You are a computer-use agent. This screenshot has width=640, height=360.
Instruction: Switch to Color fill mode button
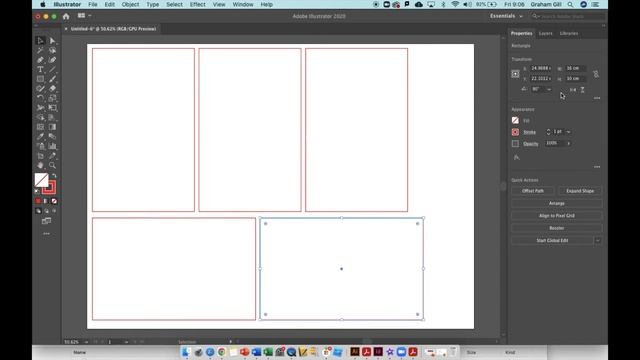point(38,201)
